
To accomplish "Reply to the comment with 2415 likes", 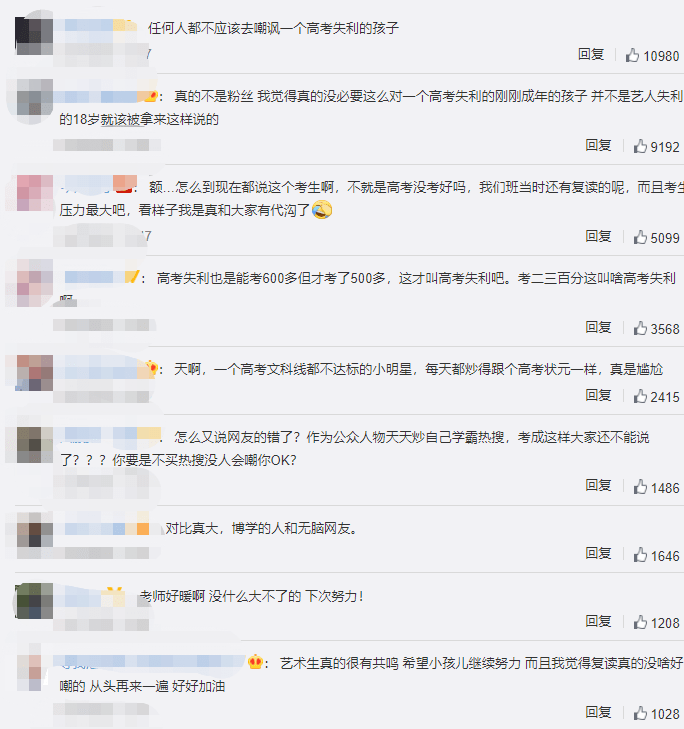I will [598, 396].
